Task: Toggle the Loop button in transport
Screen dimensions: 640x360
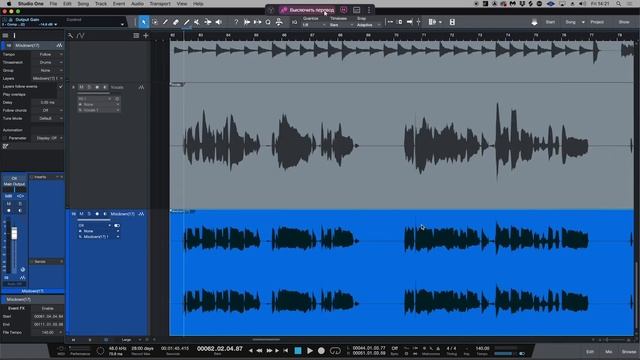Action: pyautogui.click(x=335, y=351)
